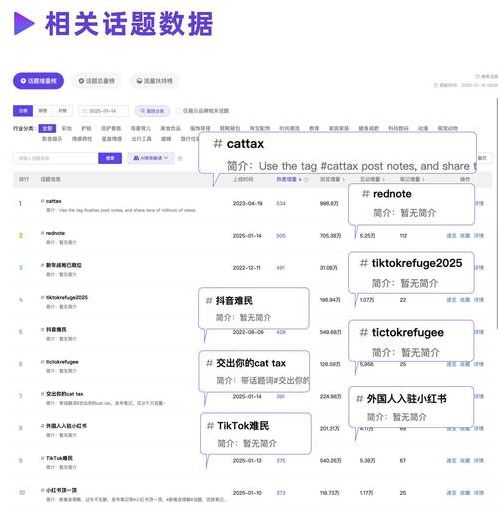Select the 日榜 daily ranking option
Screen dimensions: 498x517
click(x=23, y=111)
